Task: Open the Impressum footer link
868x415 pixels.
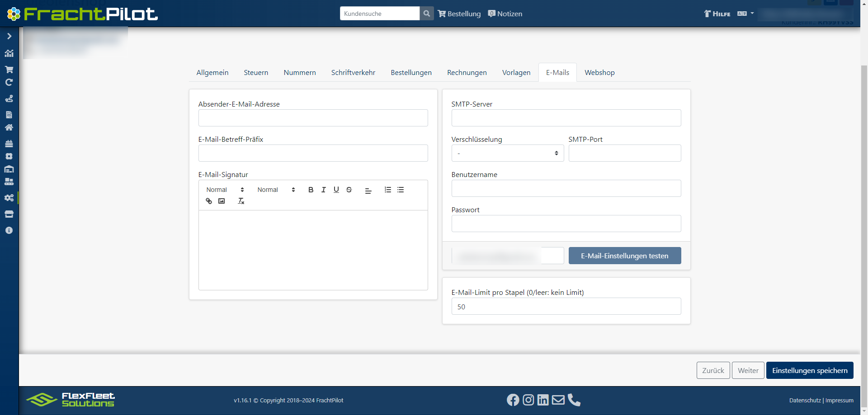Action: click(840, 400)
